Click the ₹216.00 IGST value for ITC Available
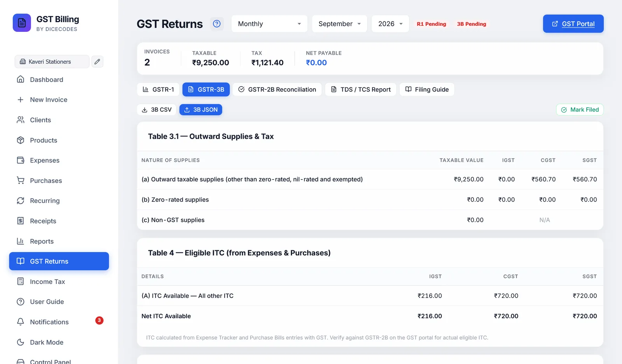The image size is (622, 364). (x=430, y=296)
